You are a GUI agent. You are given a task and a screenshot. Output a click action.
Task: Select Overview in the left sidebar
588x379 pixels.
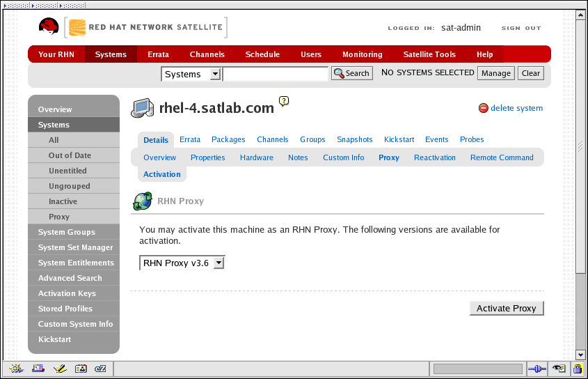point(74,109)
